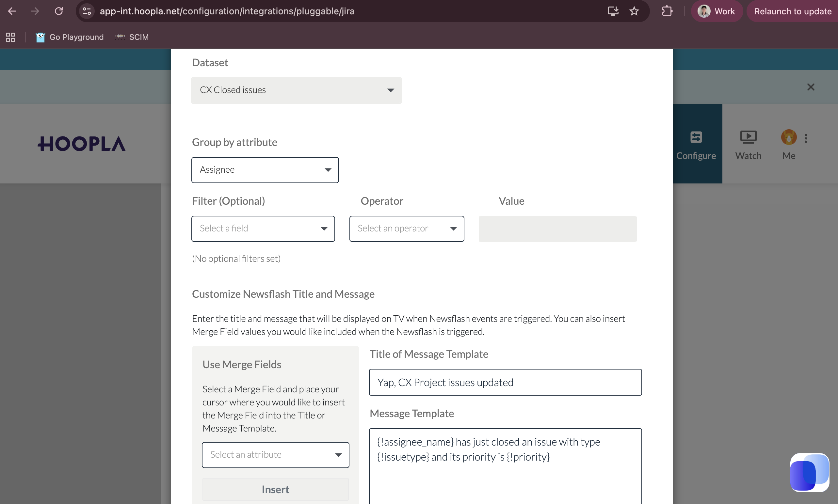
Task: Open the apps grid in bookmarks bar
Action: [x=10, y=37]
